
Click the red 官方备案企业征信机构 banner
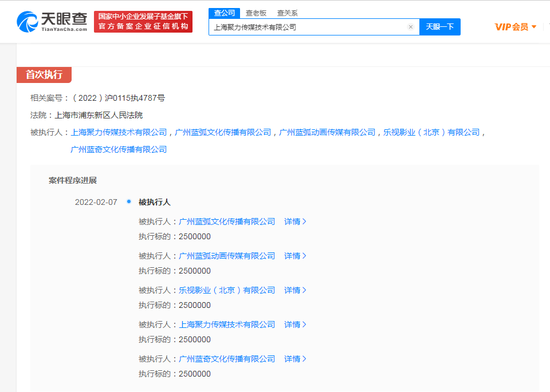pyautogui.click(x=143, y=22)
